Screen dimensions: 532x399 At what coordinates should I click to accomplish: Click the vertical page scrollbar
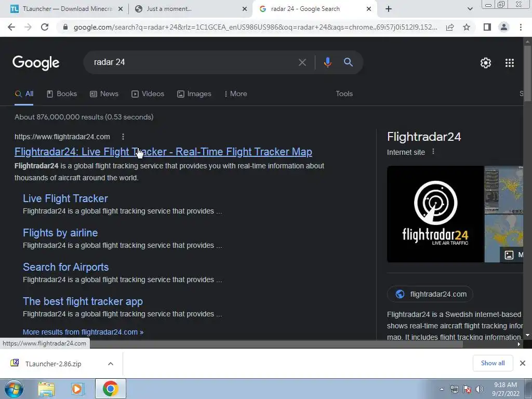527,73
